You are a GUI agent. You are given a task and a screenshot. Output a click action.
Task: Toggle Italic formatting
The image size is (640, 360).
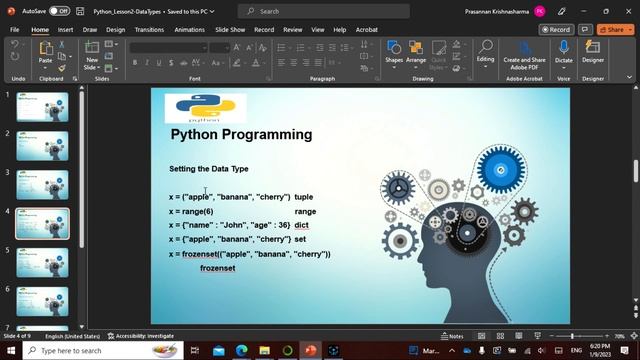147,63
